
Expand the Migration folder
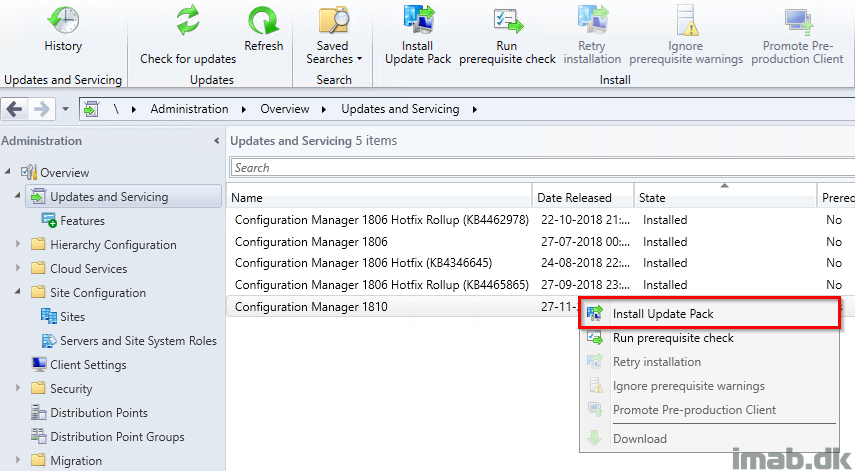17,460
